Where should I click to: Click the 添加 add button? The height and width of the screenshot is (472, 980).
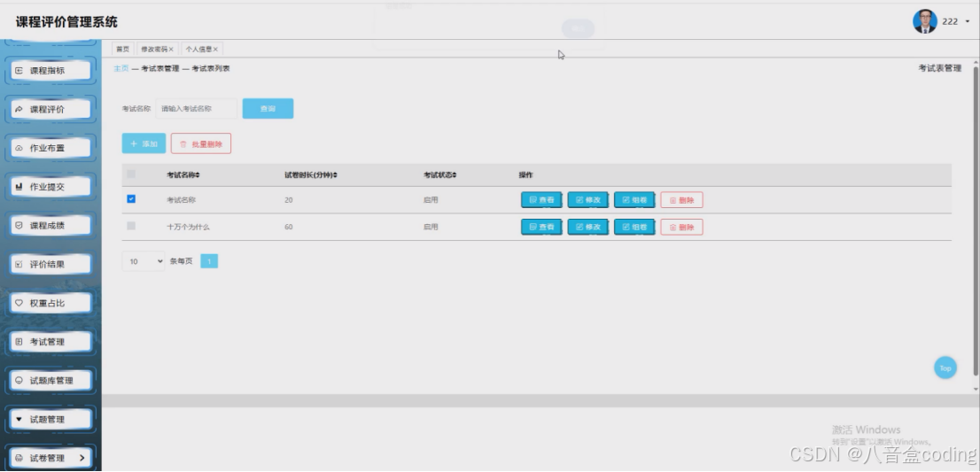[x=144, y=143]
